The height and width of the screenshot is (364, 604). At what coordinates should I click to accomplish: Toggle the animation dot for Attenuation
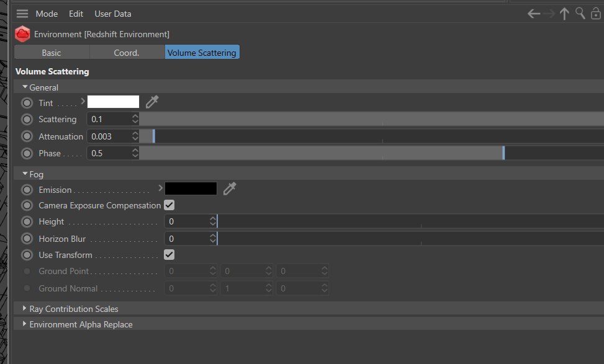click(x=27, y=136)
